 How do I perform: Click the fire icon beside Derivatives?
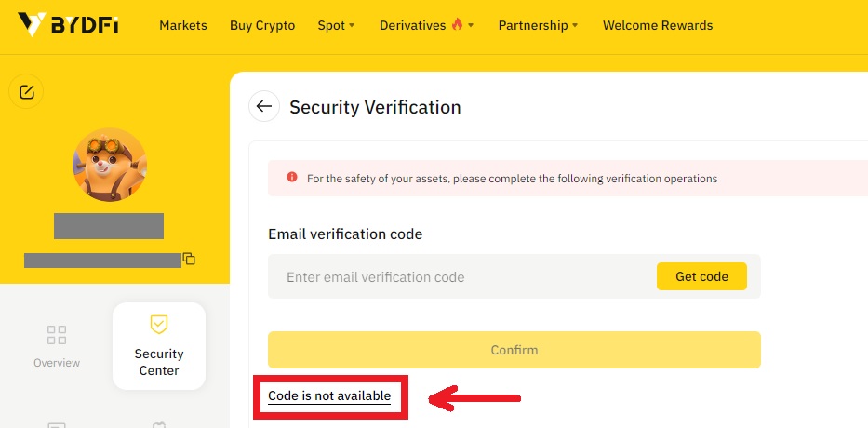457,25
